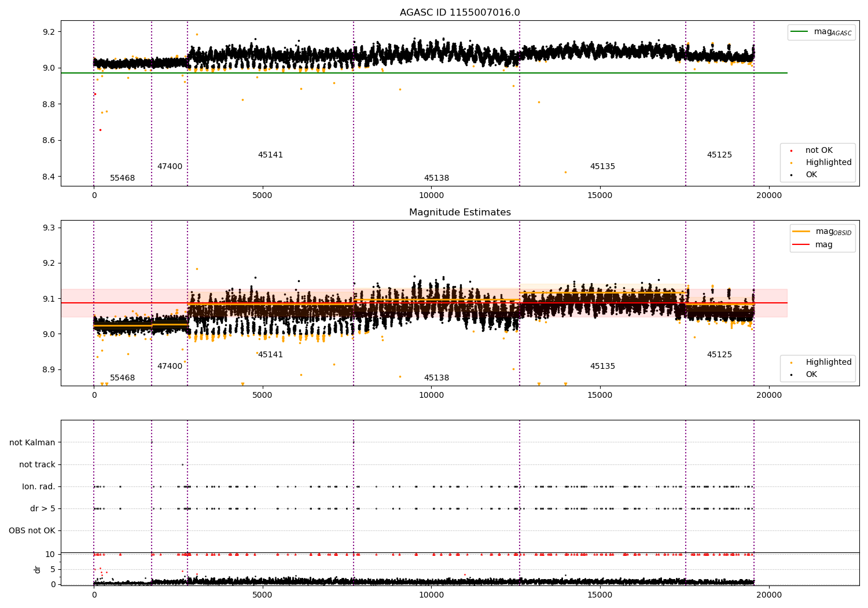Click the 8.8 y-axis tick label
Image resolution: width=868 pixels, height=608 pixels.
[x=49, y=104]
